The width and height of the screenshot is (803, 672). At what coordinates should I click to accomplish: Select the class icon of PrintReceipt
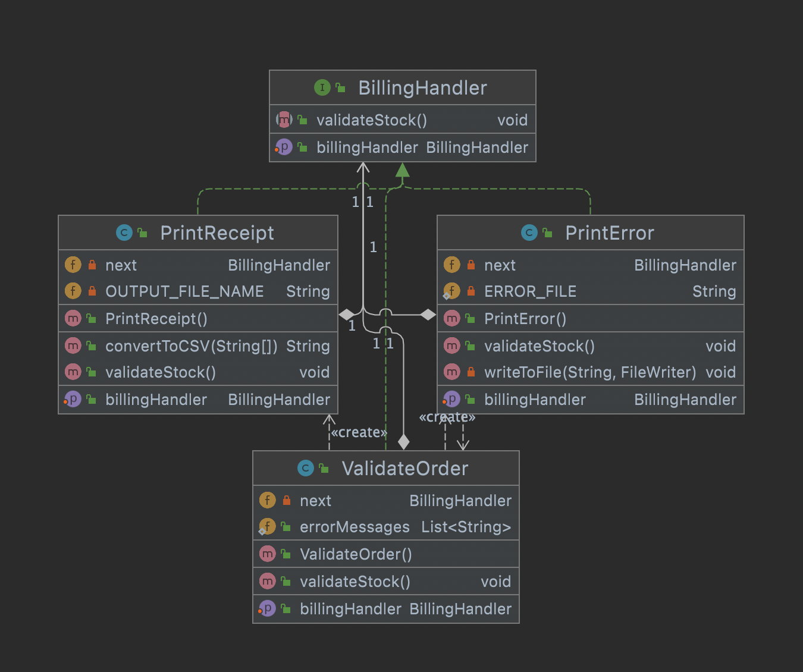pos(124,233)
